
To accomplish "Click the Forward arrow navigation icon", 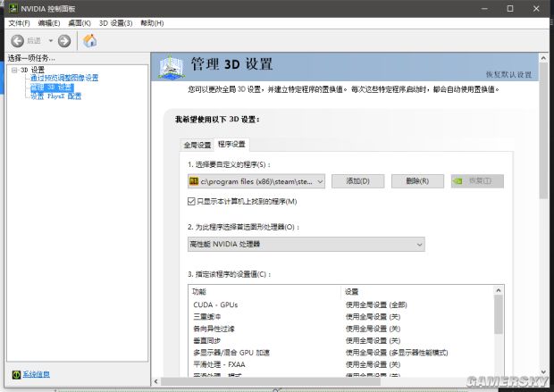I will pyautogui.click(x=63, y=40).
